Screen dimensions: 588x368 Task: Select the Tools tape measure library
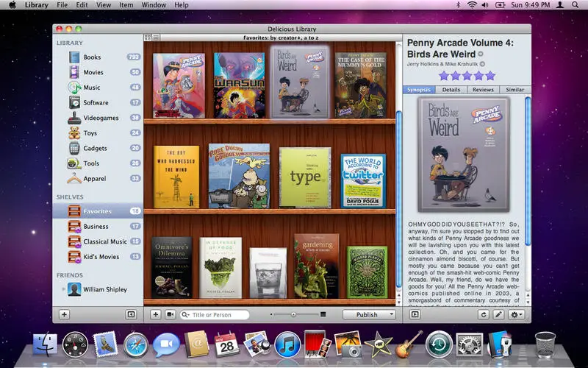(98, 163)
